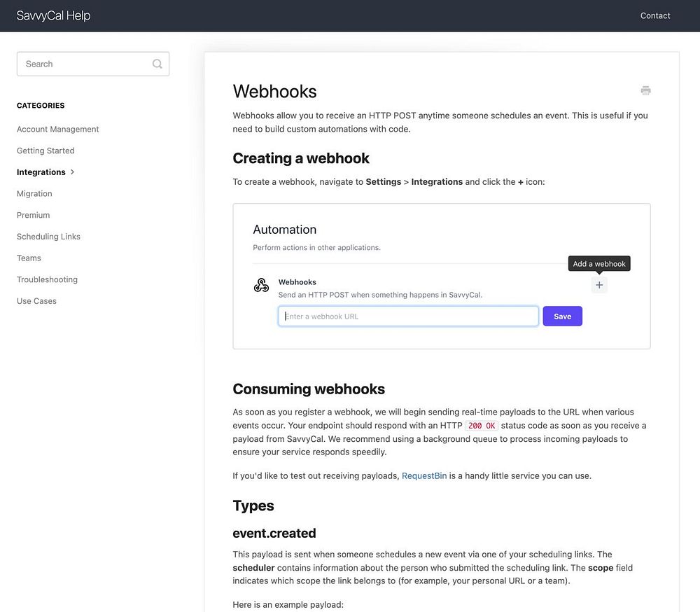The height and width of the screenshot is (612, 700).
Task: Open the Use Cases category
Action: 36,300
